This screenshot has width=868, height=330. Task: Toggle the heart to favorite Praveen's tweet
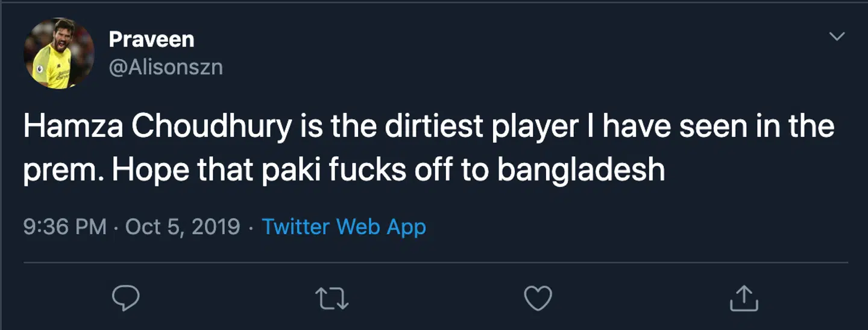click(538, 298)
